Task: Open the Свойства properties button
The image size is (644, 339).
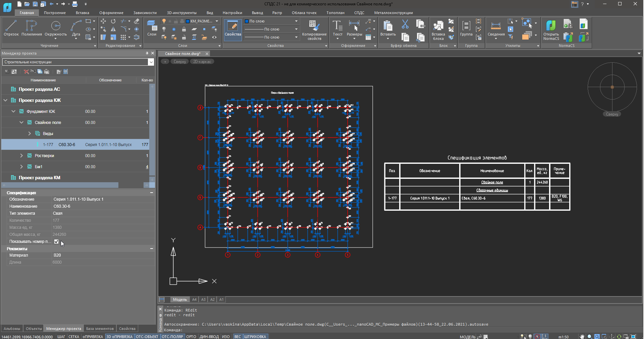Action: 233,29
